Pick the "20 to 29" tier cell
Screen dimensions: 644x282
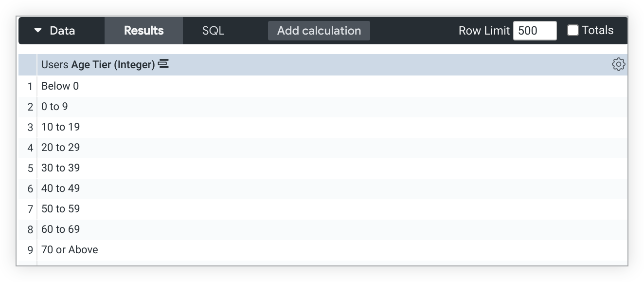[x=60, y=148]
